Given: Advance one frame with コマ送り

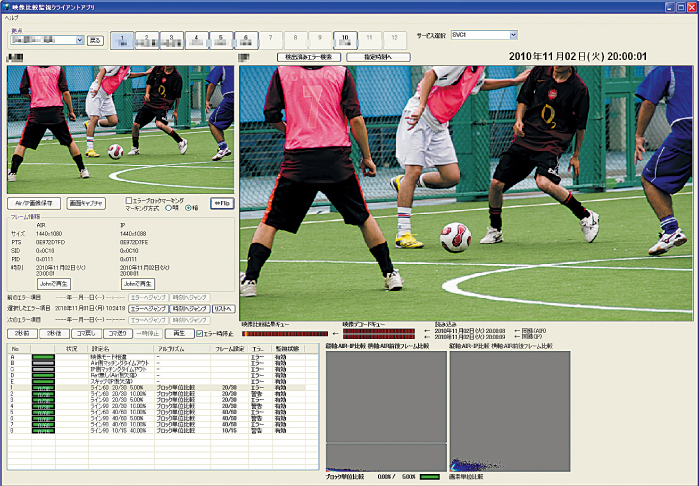Looking at the screenshot, I should 116,333.
